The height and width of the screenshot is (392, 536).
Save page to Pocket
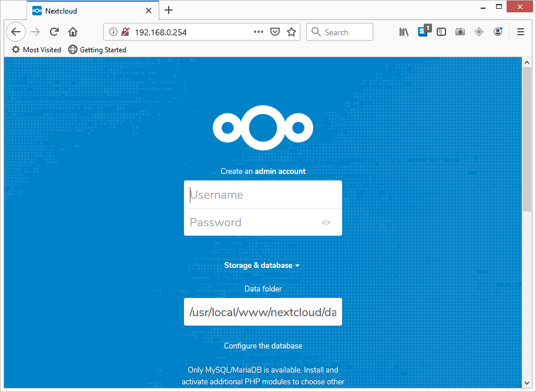275,32
